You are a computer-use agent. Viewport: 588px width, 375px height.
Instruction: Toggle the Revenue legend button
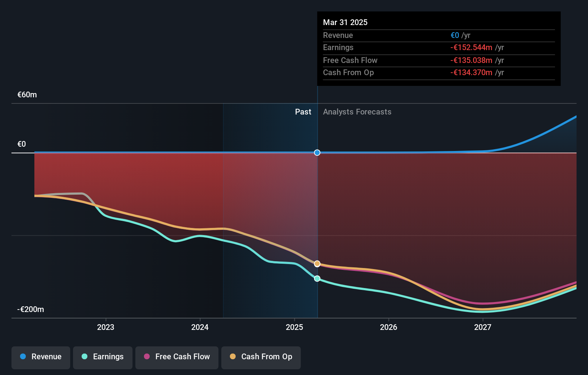pos(41,357)
